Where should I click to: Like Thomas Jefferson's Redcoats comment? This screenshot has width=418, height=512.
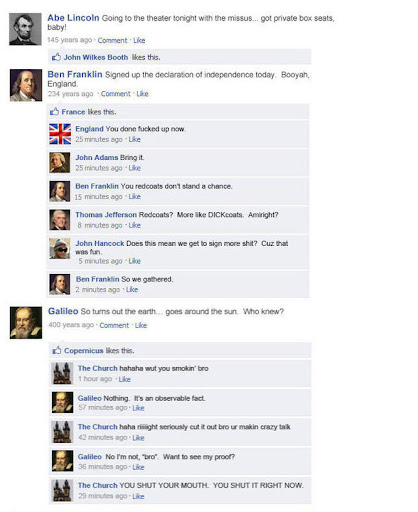pos(134,225)
